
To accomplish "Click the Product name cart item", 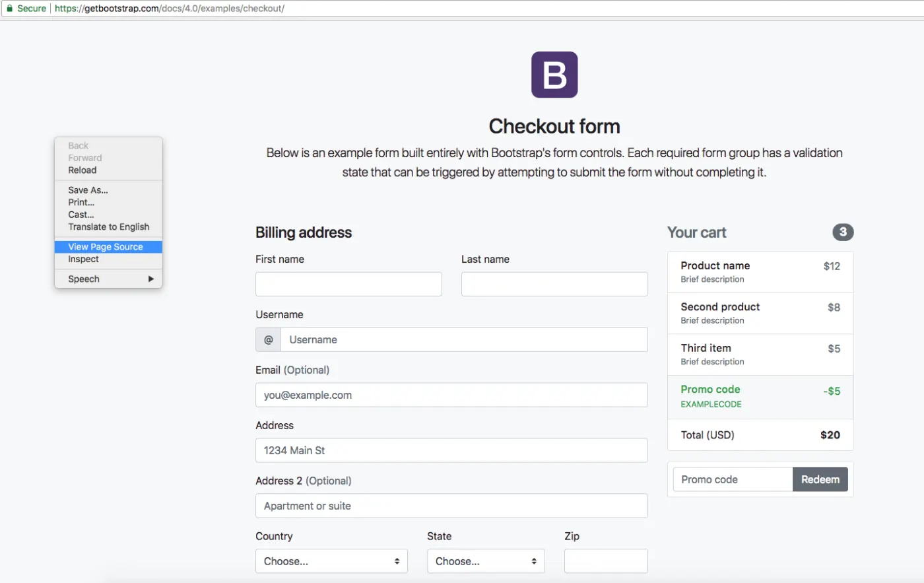I will coord(760,272).
